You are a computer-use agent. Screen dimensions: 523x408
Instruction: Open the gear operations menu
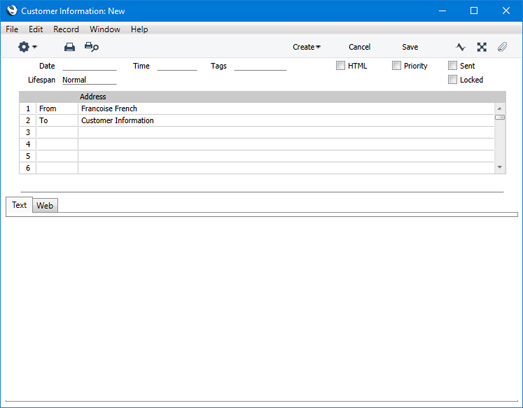pyautogui.click(x=27, y=47)
